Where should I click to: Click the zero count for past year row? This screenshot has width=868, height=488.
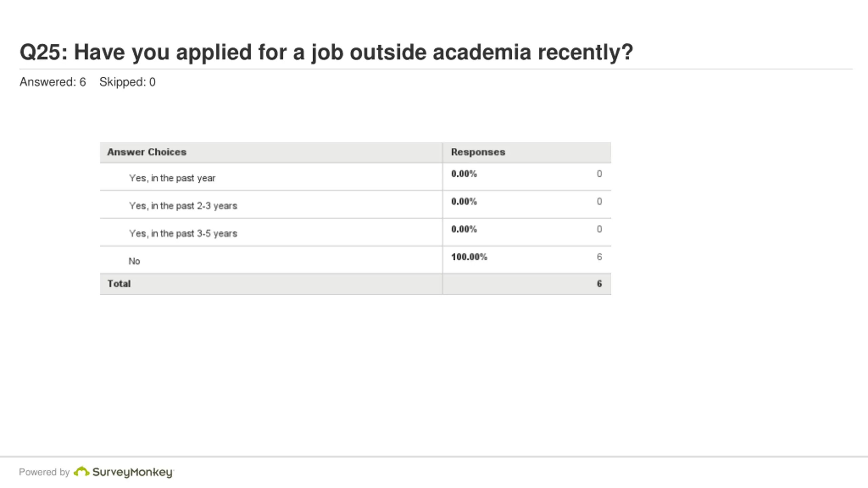point(599,174)
